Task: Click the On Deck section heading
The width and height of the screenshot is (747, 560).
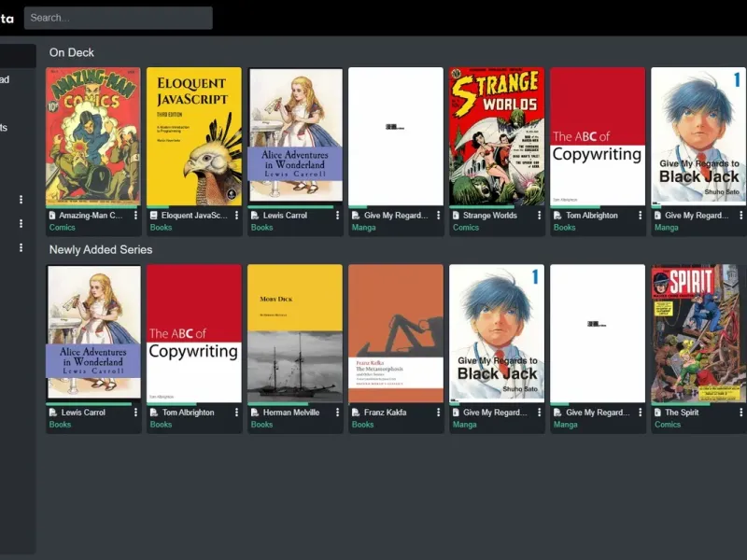Action: coord(72,52)
